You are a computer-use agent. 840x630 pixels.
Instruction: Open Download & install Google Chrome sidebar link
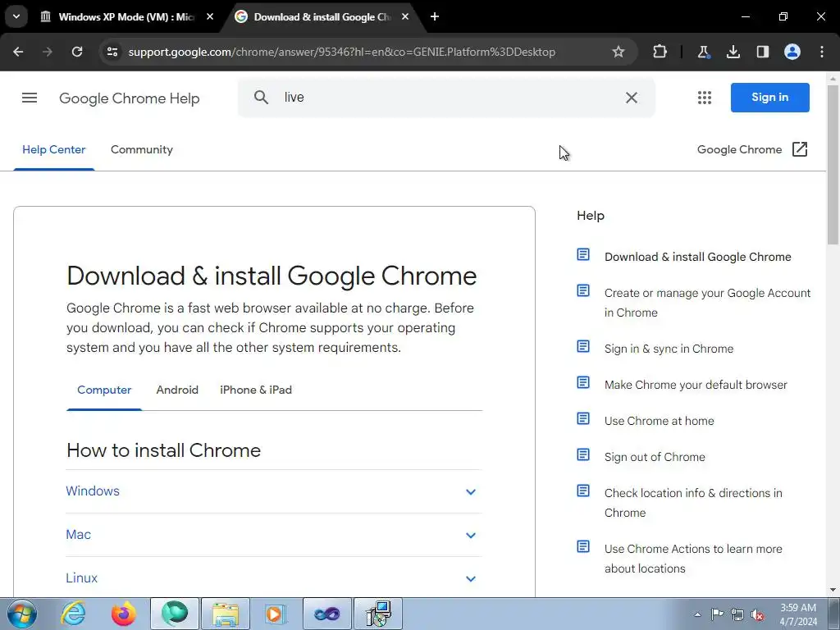pos(697,257)
